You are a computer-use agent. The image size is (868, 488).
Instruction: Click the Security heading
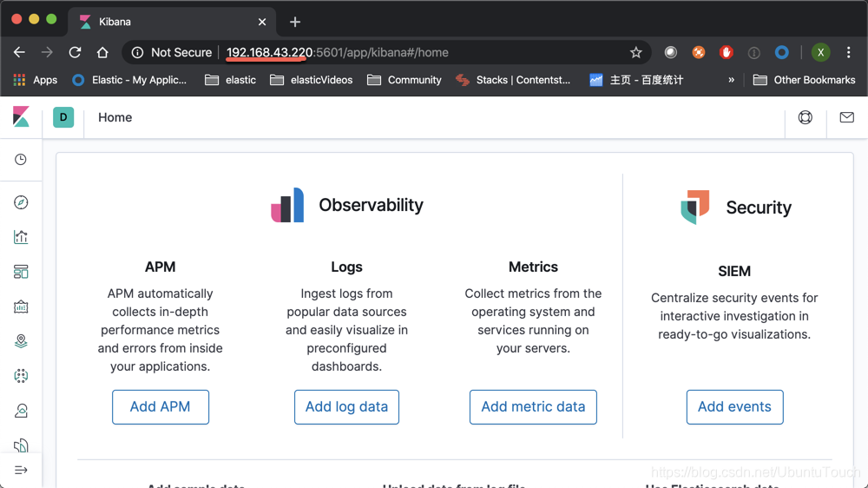point(759,208)
